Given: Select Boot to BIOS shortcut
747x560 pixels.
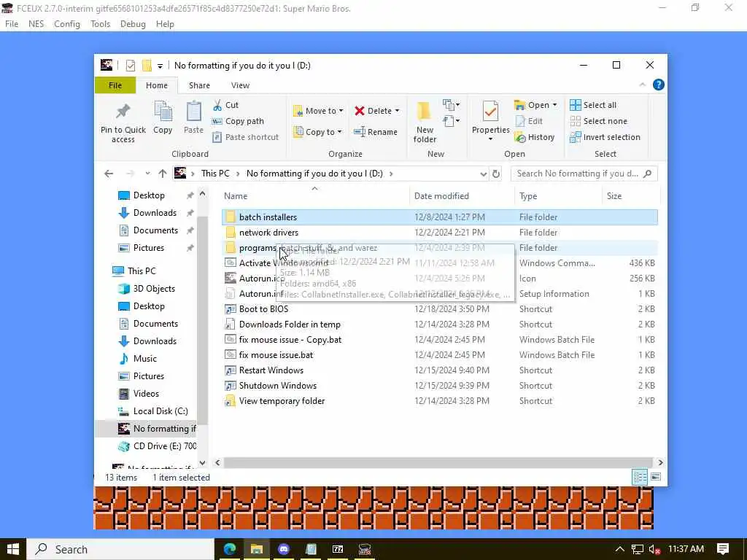Looking at the screenshot, I should pos(439,309).
